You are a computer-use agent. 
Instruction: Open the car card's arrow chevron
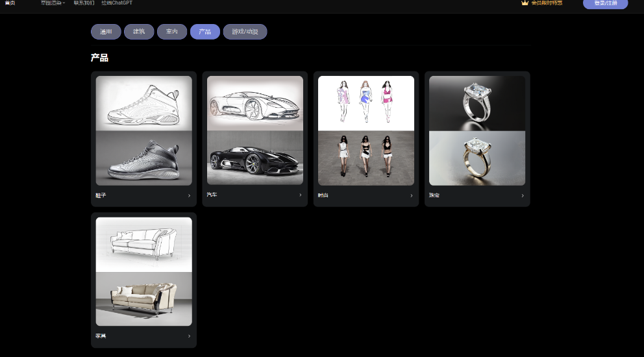pyautogui.click(x=300, y=195)
